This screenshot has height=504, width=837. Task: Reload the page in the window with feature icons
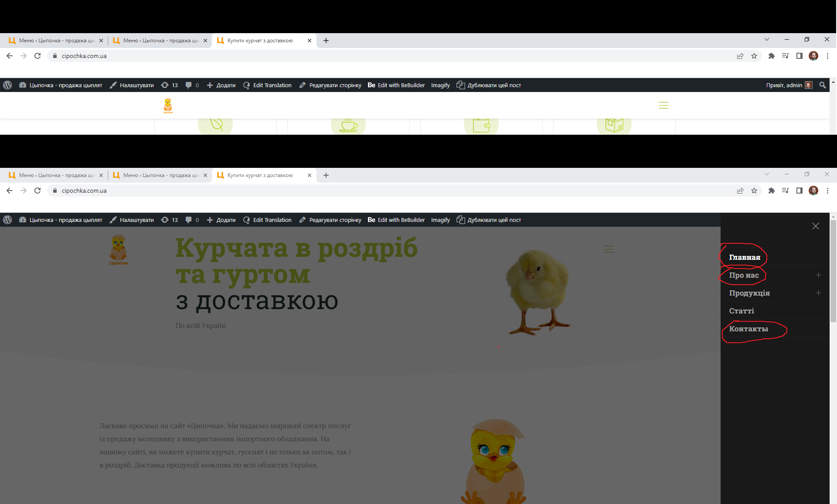(x=37, y=56)
